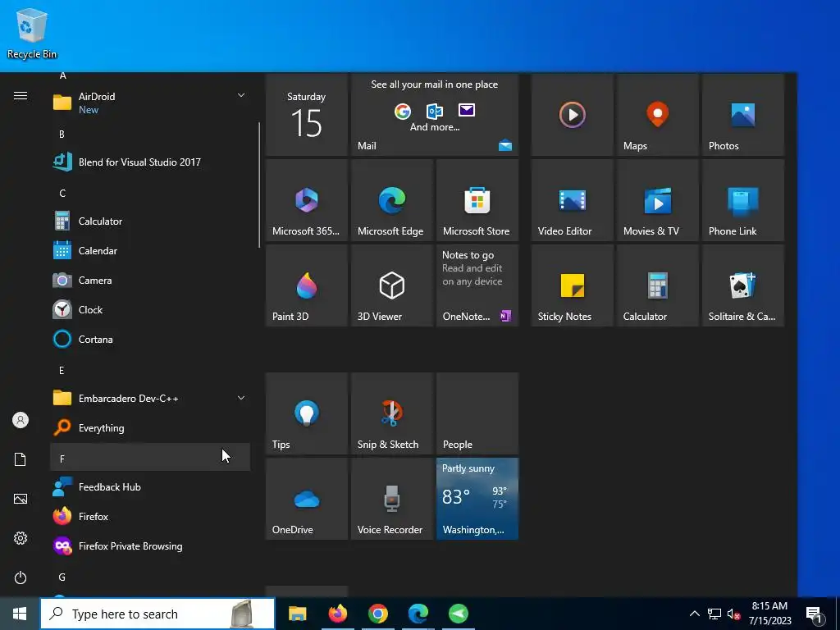Open the Documents shortcut in Start sidebar
Screen dimensions: 840x630
point(21,459)
